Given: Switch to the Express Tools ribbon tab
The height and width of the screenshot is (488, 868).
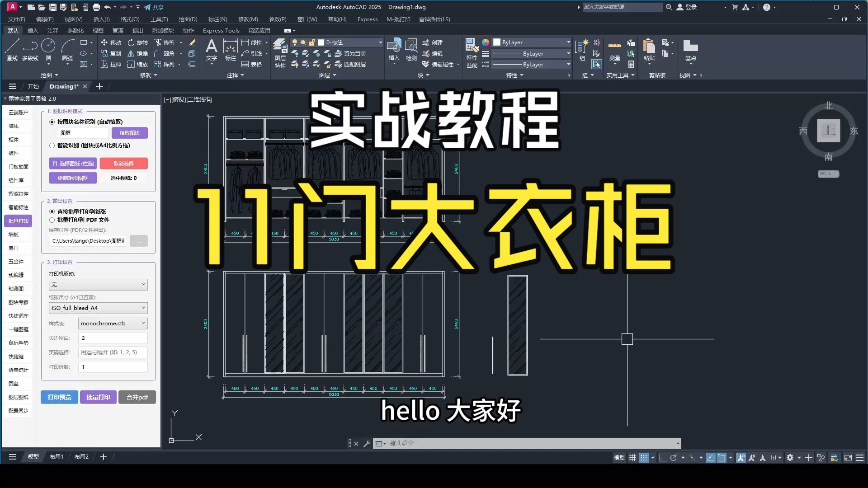Looking at the screenshot, I should coord(221,31).
